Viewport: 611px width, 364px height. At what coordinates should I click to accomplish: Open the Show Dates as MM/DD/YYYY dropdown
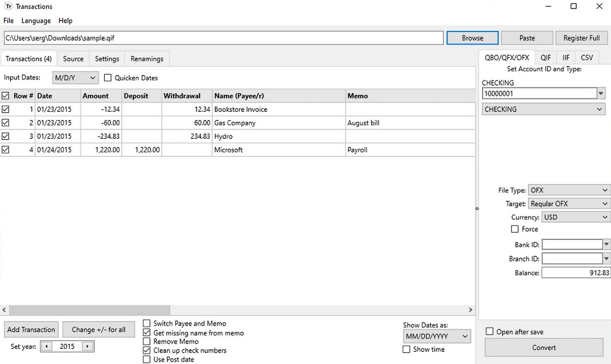point(437,336)
